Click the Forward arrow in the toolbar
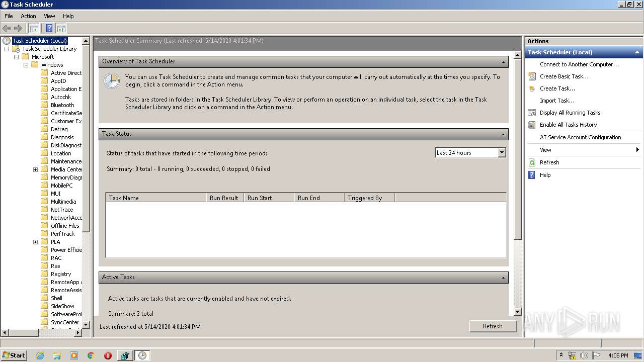 [18, 29]
